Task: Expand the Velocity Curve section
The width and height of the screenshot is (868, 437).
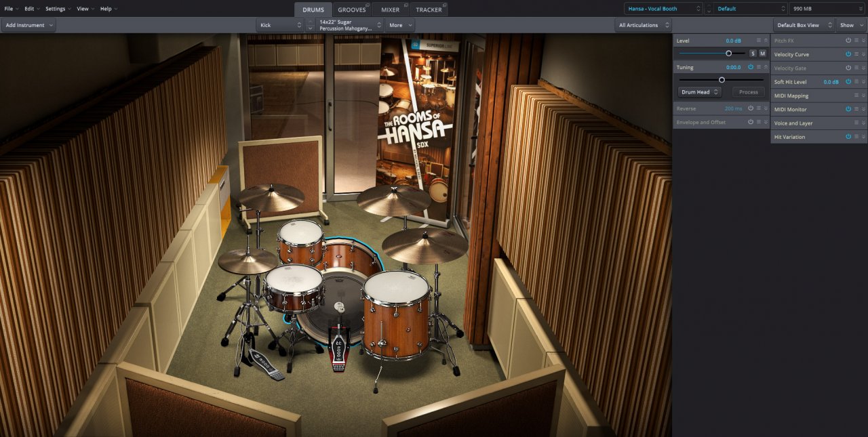Action: (864, 54)
